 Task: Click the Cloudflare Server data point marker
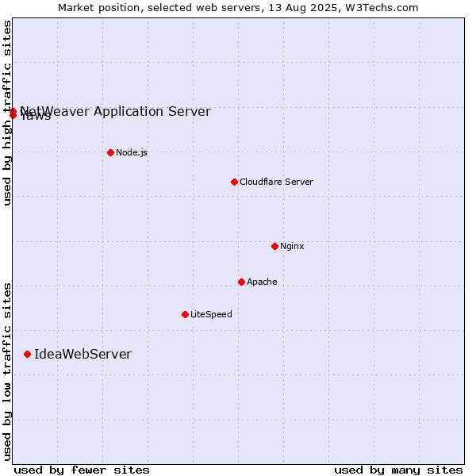point(234,182)
